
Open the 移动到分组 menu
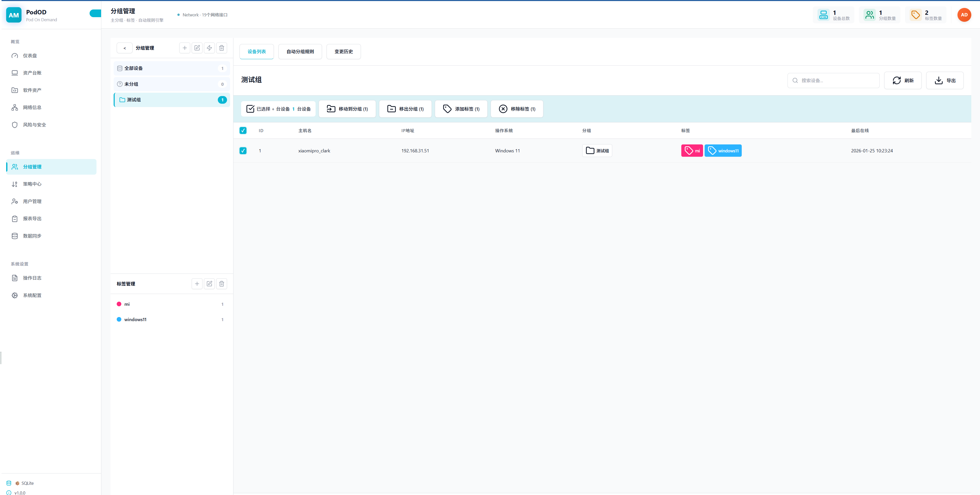click(347, 109)
